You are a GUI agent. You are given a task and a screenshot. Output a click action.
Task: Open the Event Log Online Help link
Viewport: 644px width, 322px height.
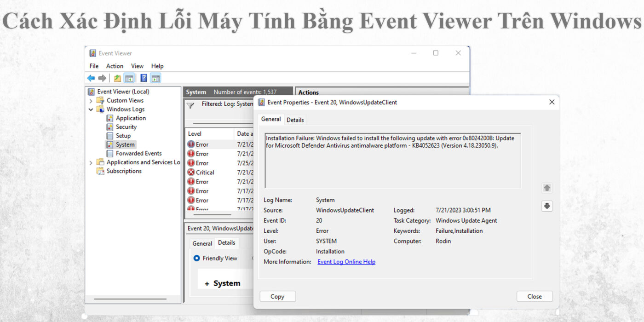coord(346,262)
